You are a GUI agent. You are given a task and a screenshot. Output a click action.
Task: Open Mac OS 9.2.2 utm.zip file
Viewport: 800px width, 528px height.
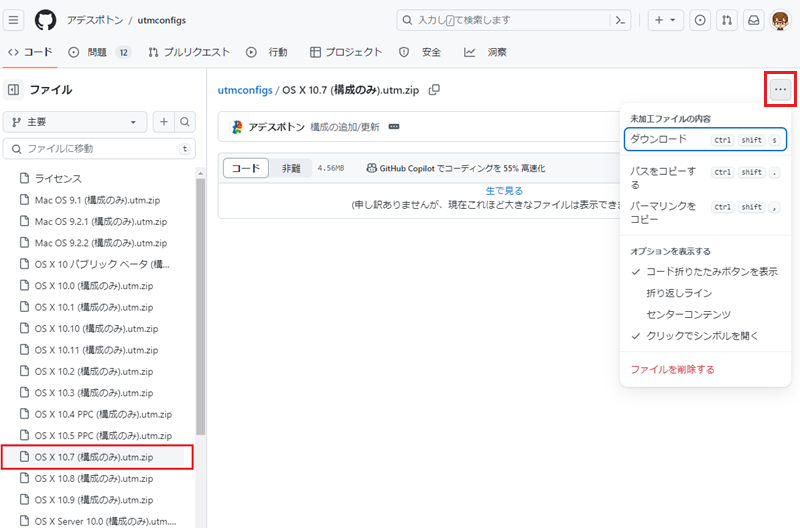click(101, 243)
